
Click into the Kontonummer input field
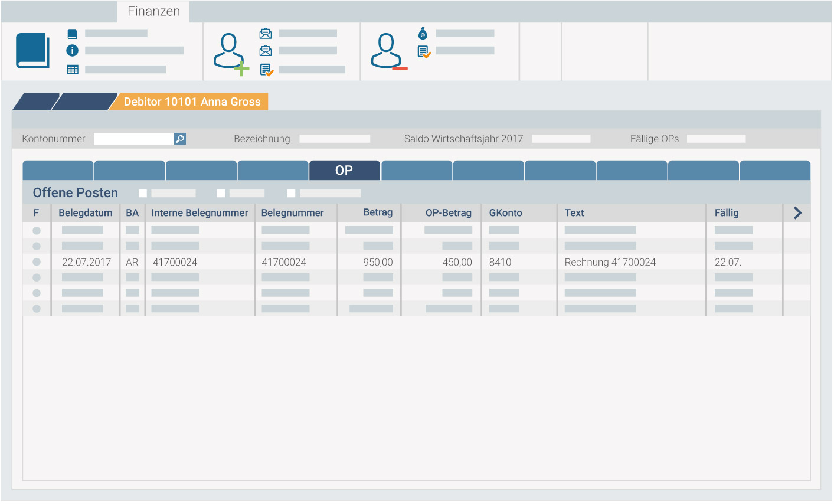(x=133, y=139)
